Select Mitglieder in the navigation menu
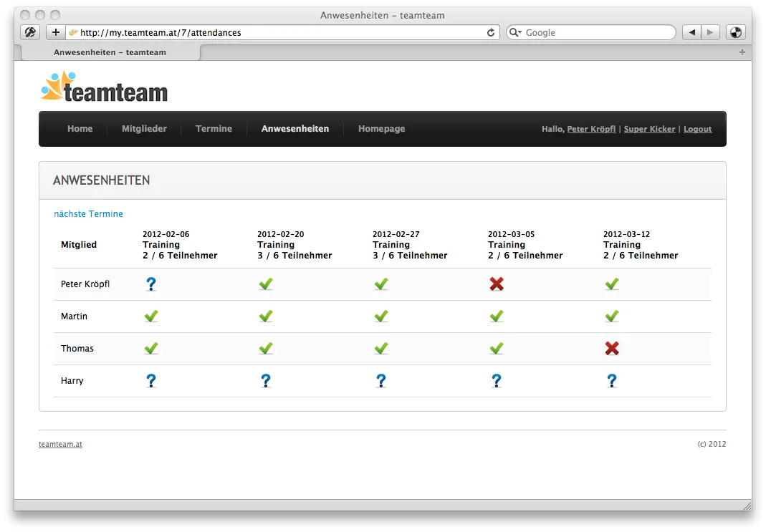Screen dimensions: 766x532 coord(144,129)
